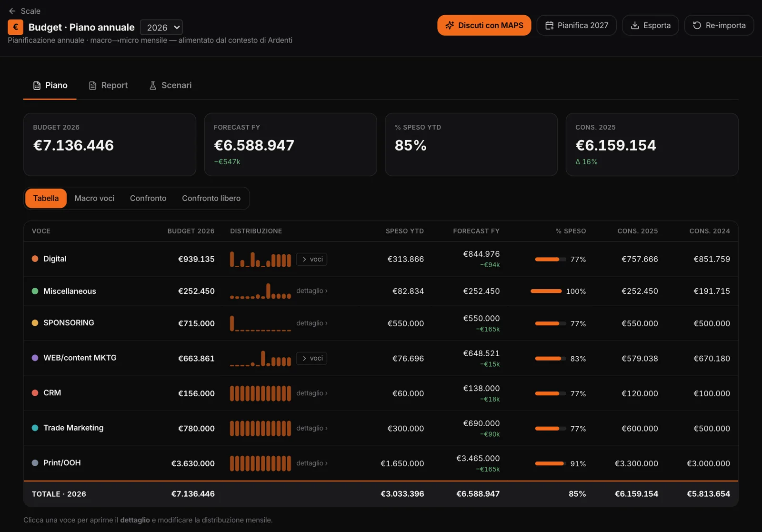
Task: Click the green dot beside Miscellaneous
Action: [x=35, y=291]
